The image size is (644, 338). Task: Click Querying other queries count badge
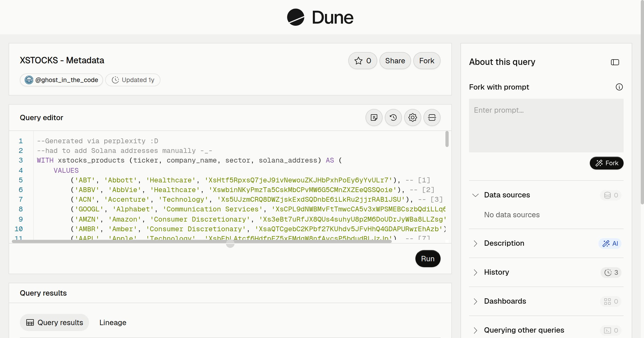[611, 330]
